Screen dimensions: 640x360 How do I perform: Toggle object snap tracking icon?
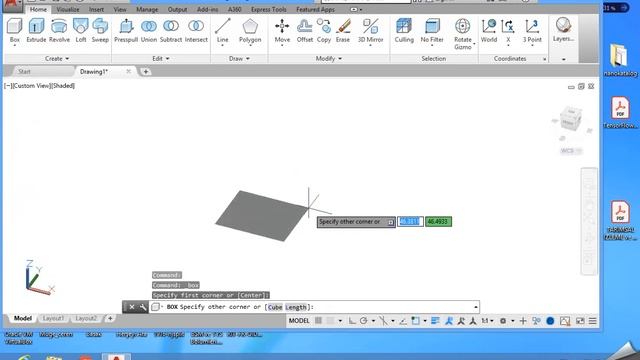click(x=402, y=321)
